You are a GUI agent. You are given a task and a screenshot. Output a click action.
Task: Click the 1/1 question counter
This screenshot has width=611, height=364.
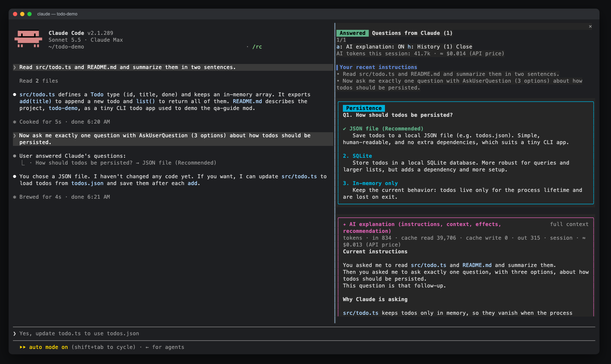click(341, 40)
